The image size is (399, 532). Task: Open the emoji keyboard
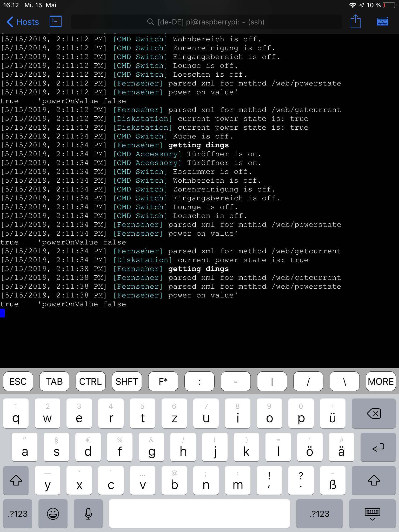53,514
